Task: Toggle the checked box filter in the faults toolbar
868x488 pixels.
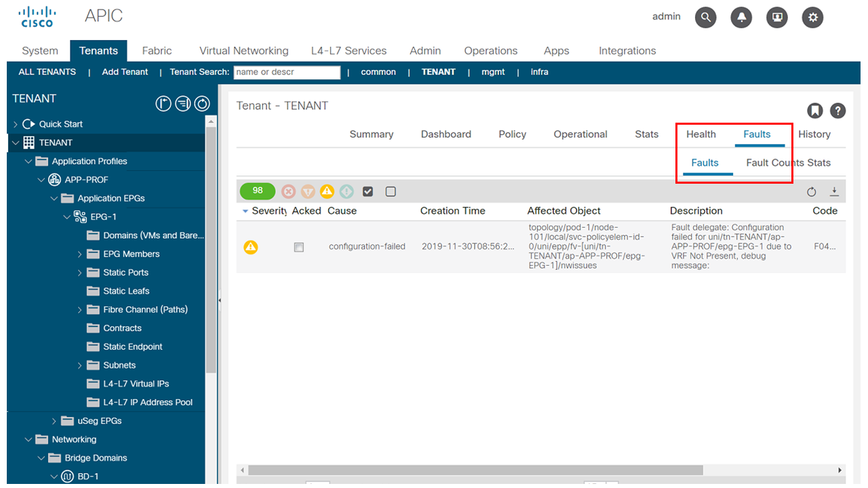Action: (368, 192)
